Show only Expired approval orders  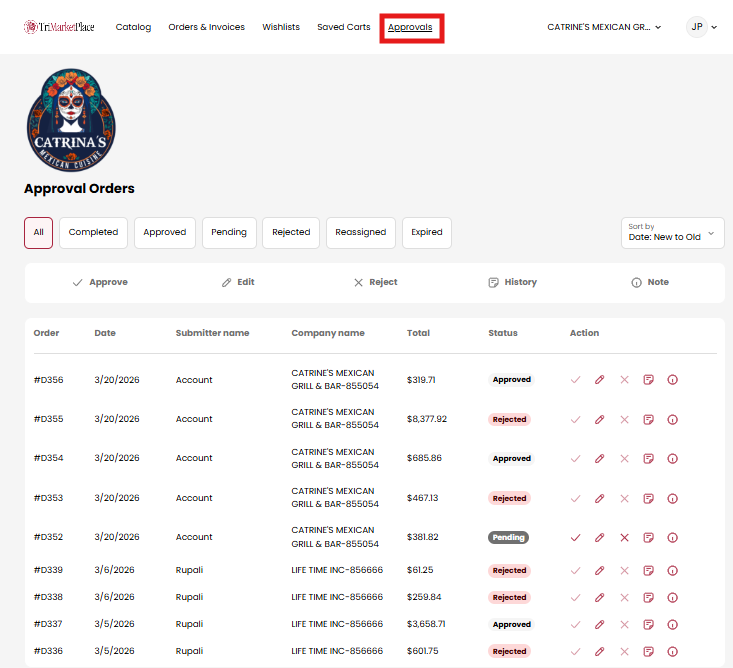[x=426, y=232]
